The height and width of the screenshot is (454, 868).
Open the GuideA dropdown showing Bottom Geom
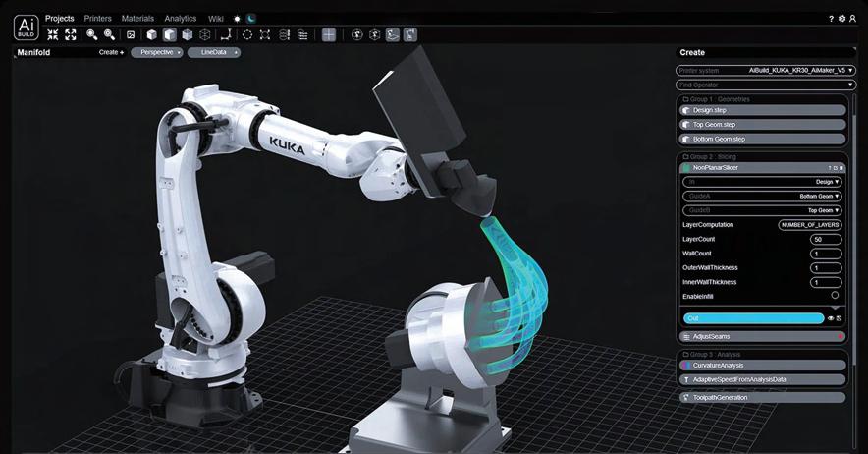click(x=762, y=197)
